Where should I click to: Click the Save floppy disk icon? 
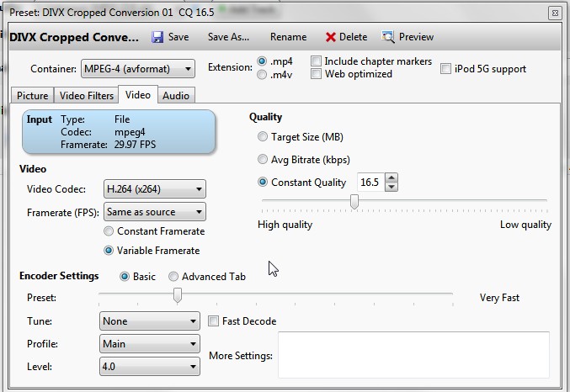[x=157, y=37]
